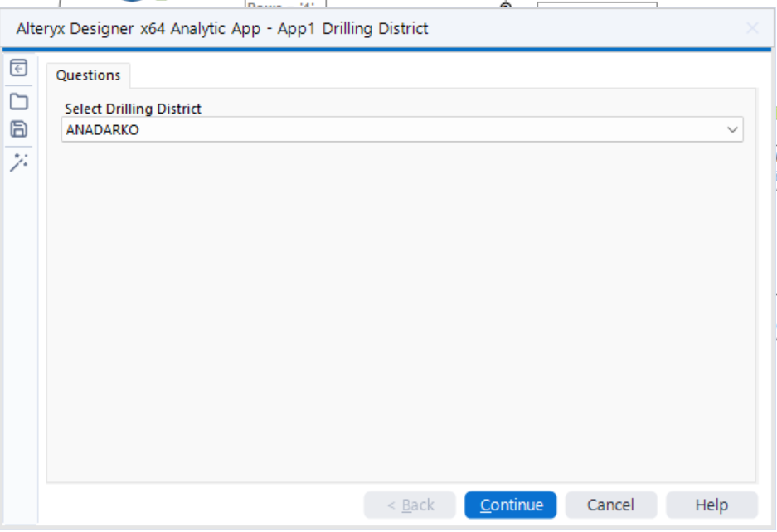Click the globe icon above the dialog title bar
The image size is (777, 532).
(504, 6)
